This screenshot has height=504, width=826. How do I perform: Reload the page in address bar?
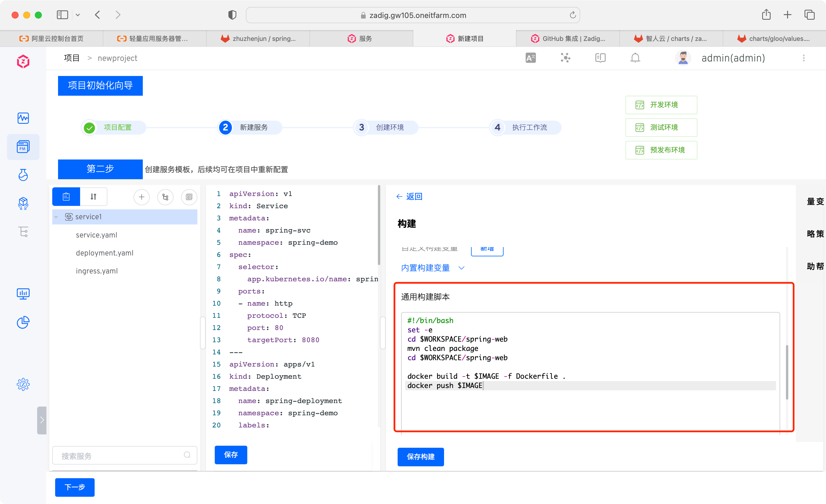coord(573,15)
